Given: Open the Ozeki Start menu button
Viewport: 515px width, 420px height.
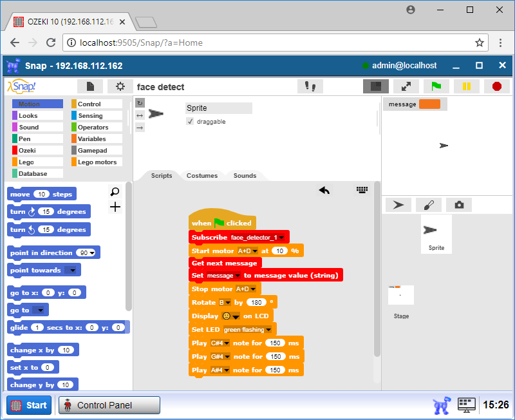Looking at the screenshot, I should (29, 405).
